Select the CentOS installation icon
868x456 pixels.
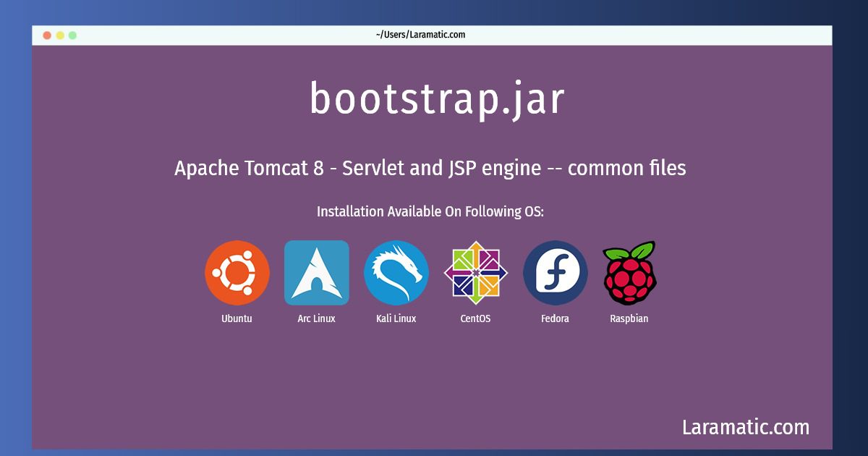pyautogui.click(x=476, y=274)
